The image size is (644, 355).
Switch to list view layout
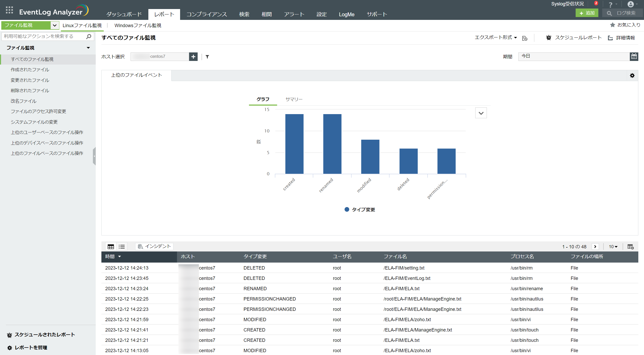[122, 247]
